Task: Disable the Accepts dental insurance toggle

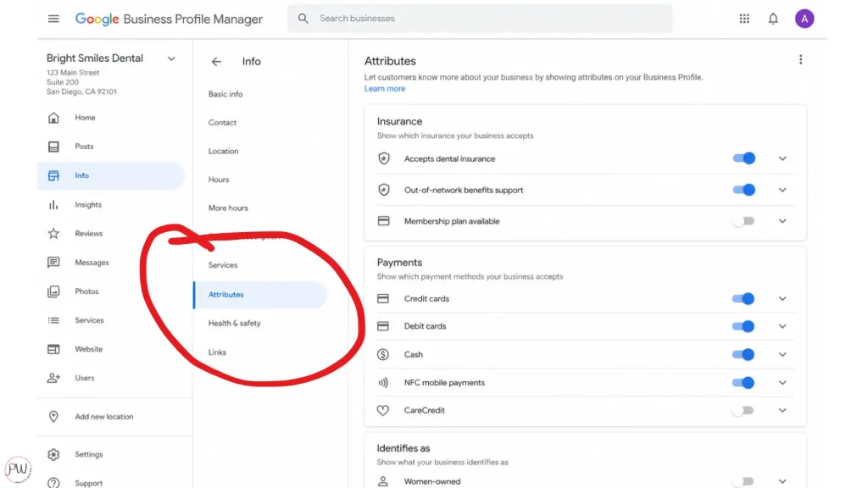Action: [743, 158]
